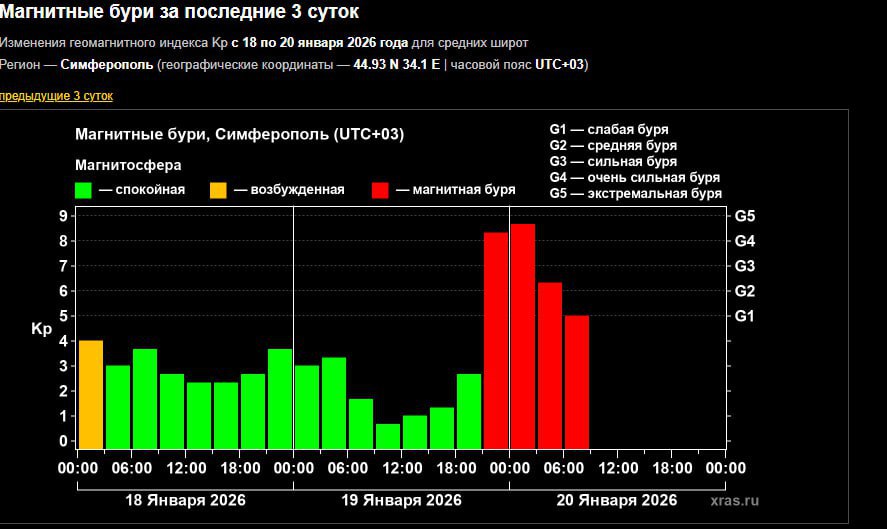Click the "19 Января 2026" date label
This screenshot has height=529, width=887.
click(x=401, y=500)
